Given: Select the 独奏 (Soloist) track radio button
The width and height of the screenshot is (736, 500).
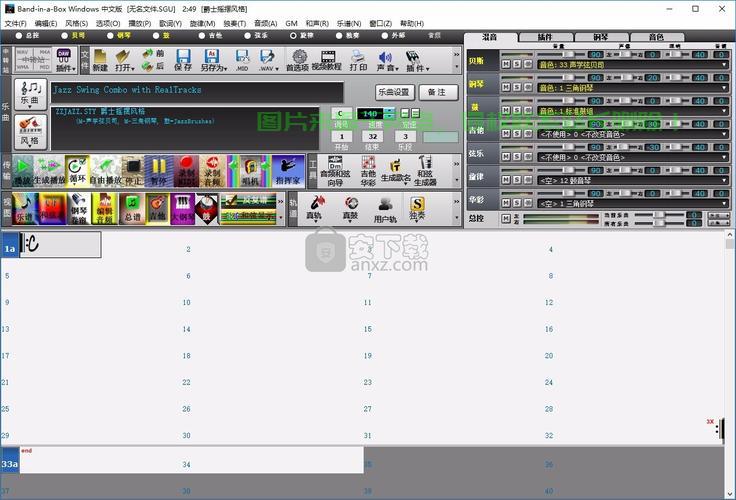Looking at the screenshot, I should (339, 36).
